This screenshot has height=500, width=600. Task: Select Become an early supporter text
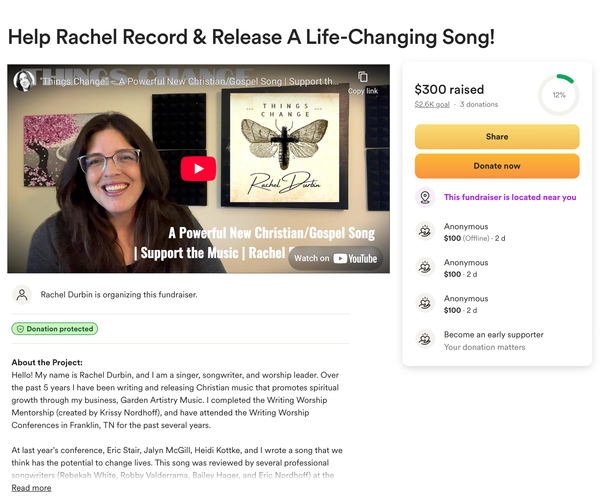point(494,335)
